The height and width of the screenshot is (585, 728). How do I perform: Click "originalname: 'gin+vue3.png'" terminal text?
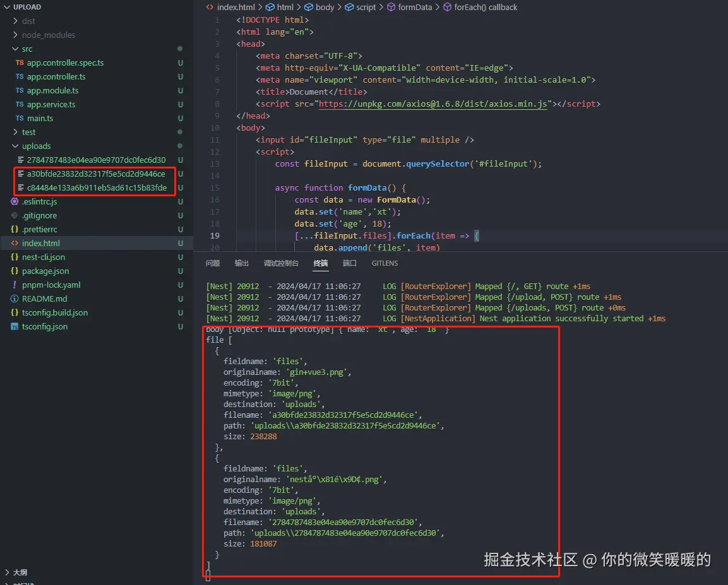(287, 372)
